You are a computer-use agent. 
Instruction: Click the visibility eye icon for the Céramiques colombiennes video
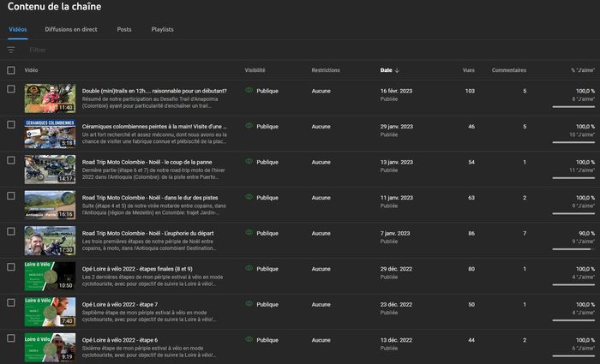pyautogui.click(x=249, y=125)
